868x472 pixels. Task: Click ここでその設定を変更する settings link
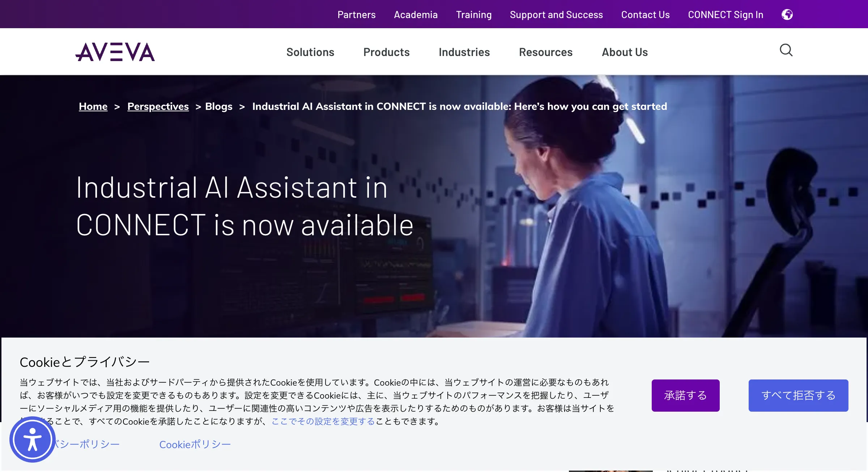(x=323, y=421)
